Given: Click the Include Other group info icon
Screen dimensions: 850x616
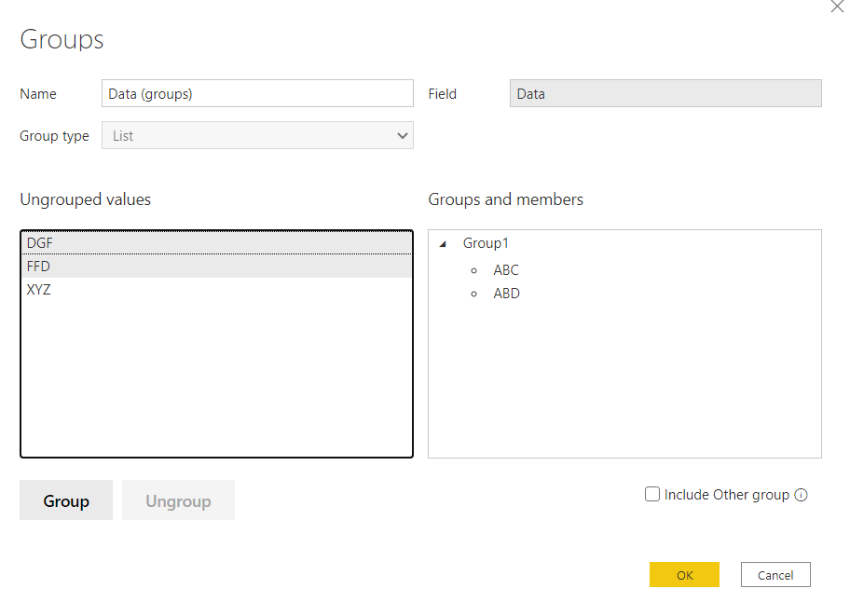Looking at the screenshot, I should point(801,495).
